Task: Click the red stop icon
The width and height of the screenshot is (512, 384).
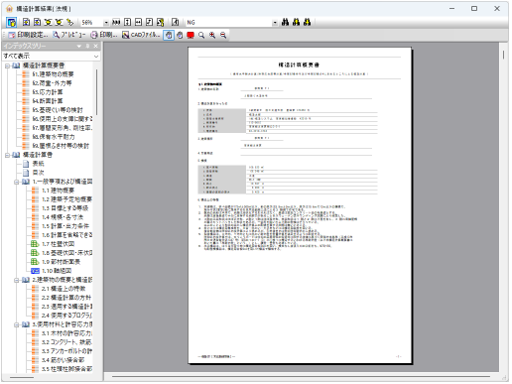Action: point(190,35)
